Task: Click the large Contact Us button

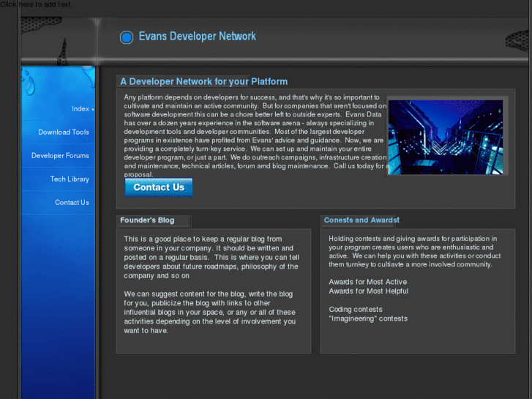Action: [x=159, y=187]
